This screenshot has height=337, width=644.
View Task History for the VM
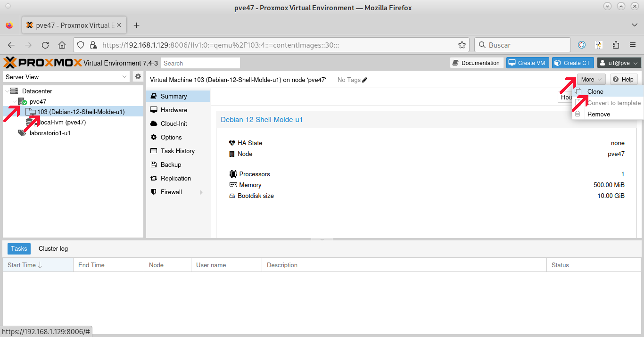[178, 151]
